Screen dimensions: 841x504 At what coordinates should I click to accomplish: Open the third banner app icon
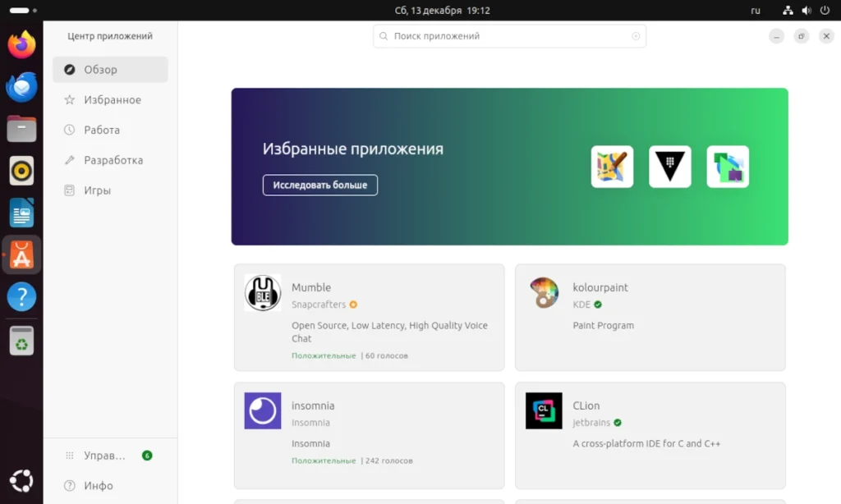pos(728,167)
